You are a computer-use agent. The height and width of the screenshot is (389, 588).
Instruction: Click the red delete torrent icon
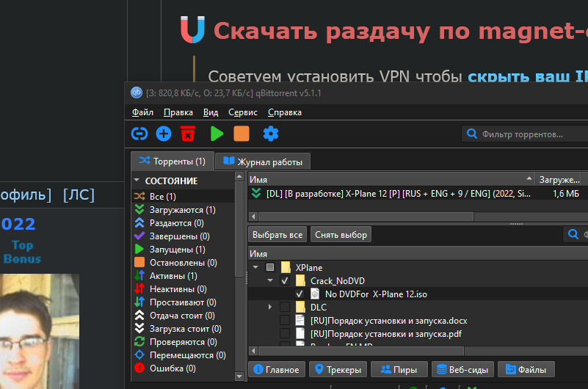point(188,134)
